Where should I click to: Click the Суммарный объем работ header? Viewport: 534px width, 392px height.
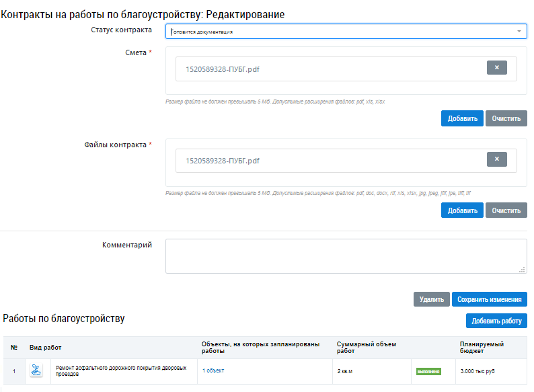coord(367,348)
